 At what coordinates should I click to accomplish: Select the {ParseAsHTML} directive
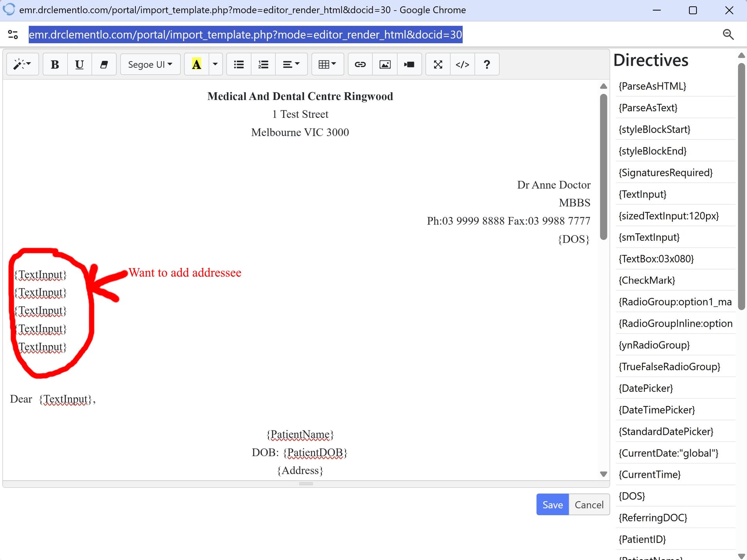click(675, 86)
